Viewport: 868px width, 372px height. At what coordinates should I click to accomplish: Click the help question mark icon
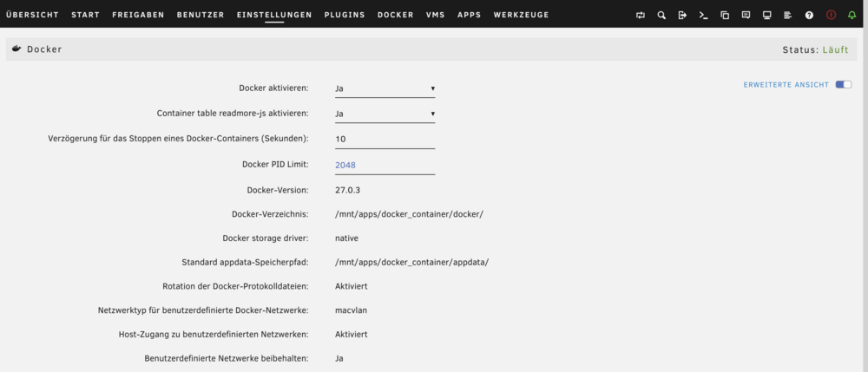(x=809, y=16)
